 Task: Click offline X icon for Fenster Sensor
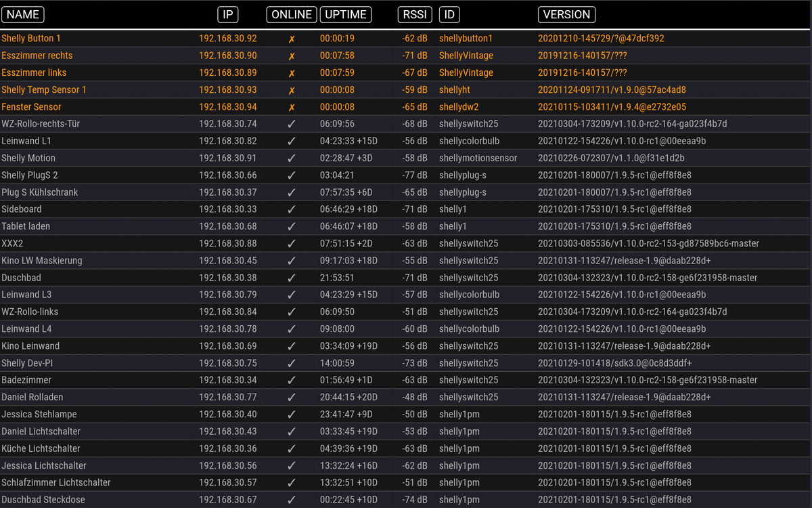coord(292,107)
